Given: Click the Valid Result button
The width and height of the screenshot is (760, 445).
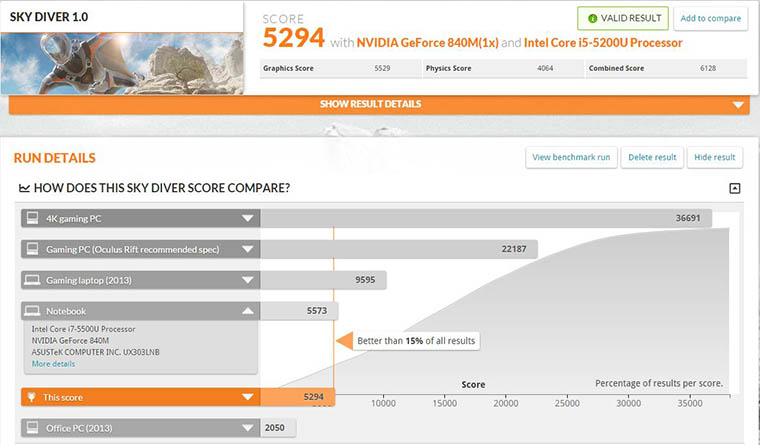Looking at the screenshot, I should tap(623, 18).
